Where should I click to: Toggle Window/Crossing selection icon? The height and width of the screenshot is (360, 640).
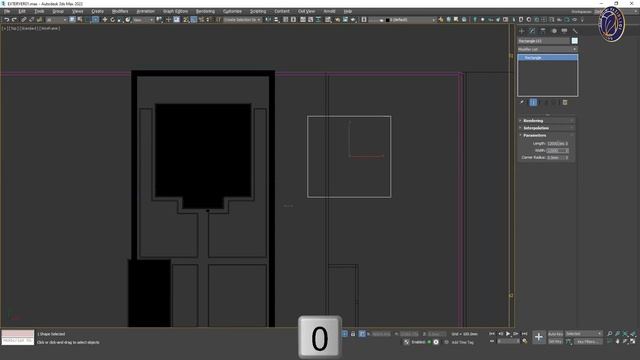[95, 20]
